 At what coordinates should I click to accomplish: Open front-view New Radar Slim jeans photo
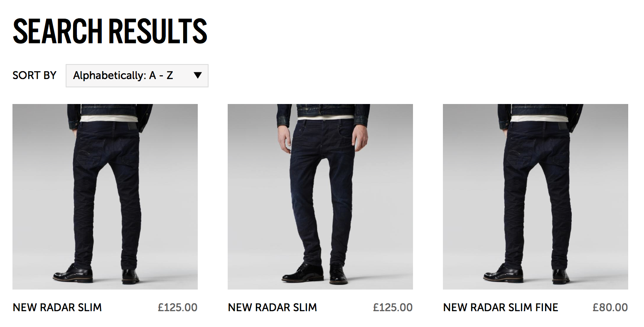[320, 197]
